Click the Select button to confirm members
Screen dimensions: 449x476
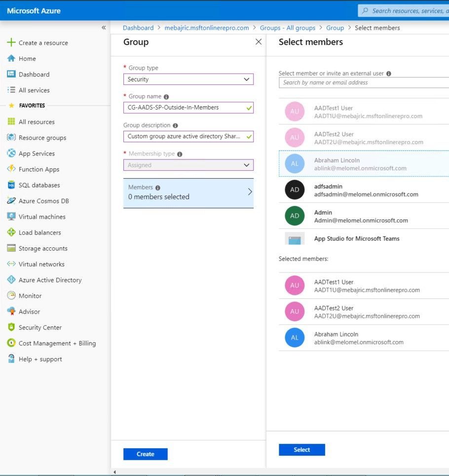click(x=301, y=449)
